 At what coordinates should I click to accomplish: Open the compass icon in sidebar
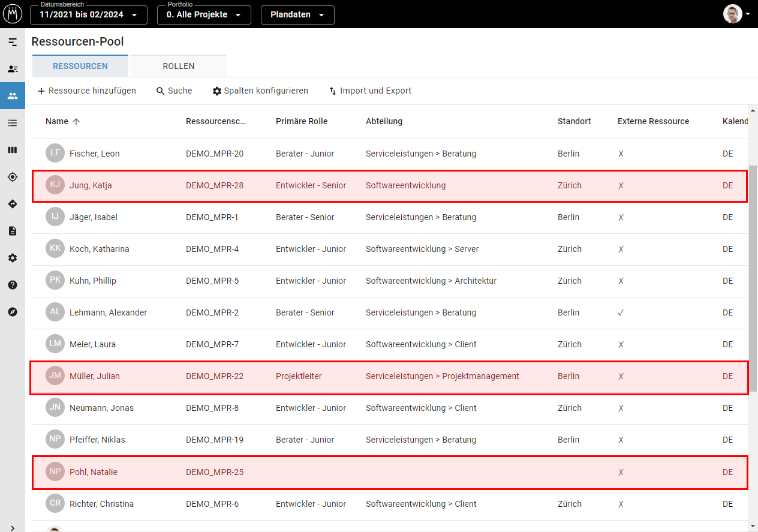[x=13, y=312]
